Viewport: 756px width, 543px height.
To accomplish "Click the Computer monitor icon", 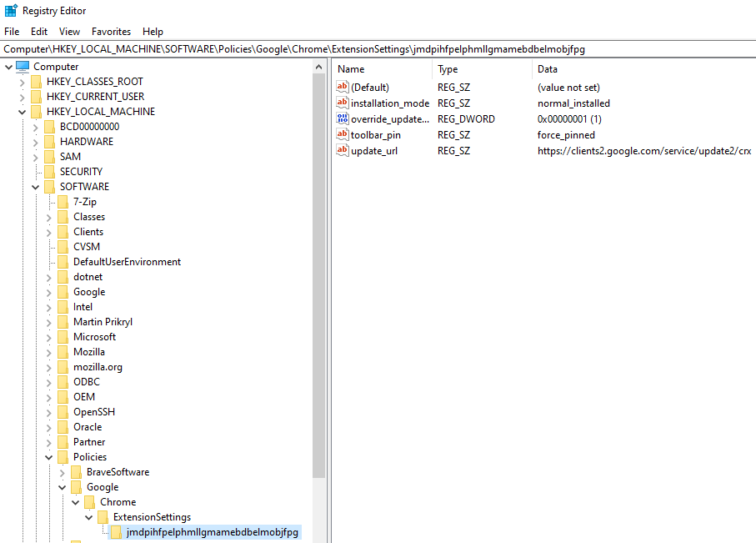I will tap(23, 67).
